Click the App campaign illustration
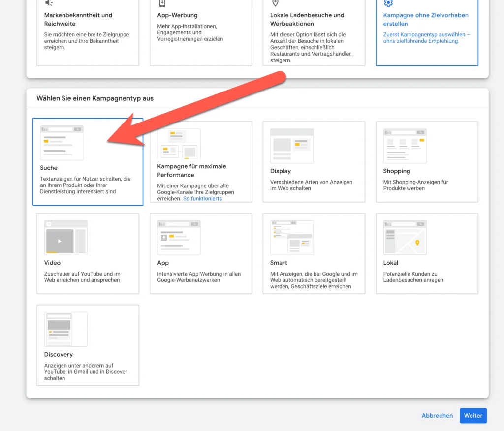The width and height of the screenshot is (504, 431). pos(179,237)
